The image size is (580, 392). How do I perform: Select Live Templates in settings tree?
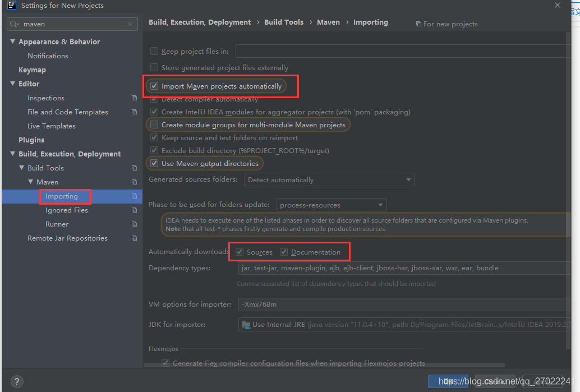point(52,126)
